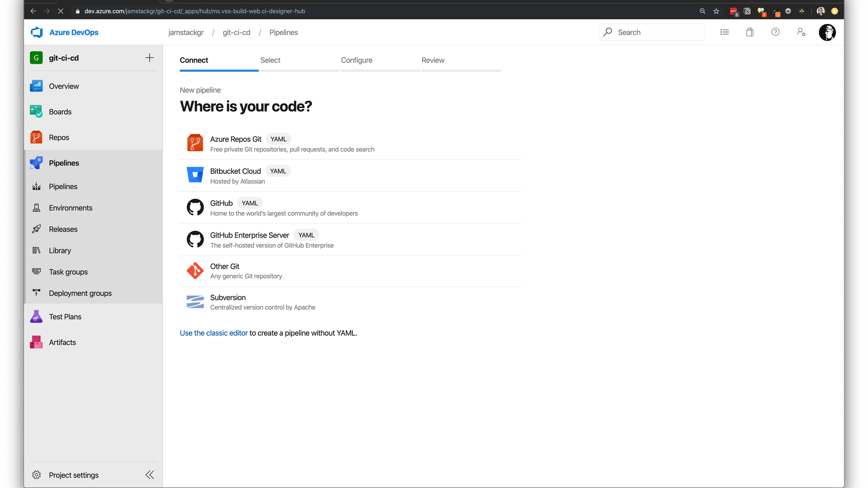Open the user settings icon
This screenshot has height=488, width=868.
click(x=801, y=32)
